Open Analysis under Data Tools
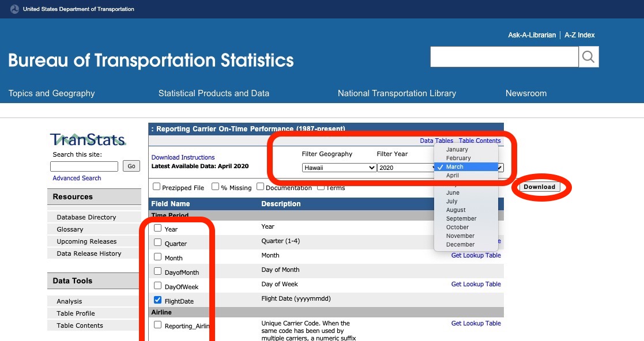 coord(69,301)
